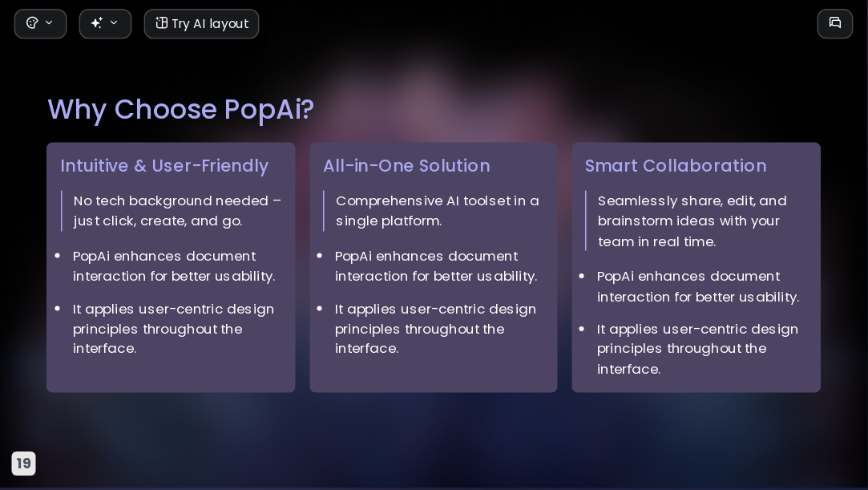Click 'user-centric design' bullet in Intuitive card
This screenshot has width=868, height=490.
click(x=173, y=329)
